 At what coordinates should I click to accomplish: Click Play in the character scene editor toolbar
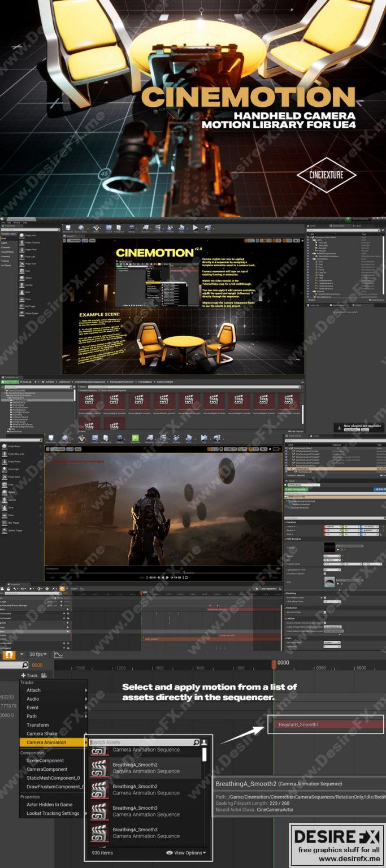[204, 439]
